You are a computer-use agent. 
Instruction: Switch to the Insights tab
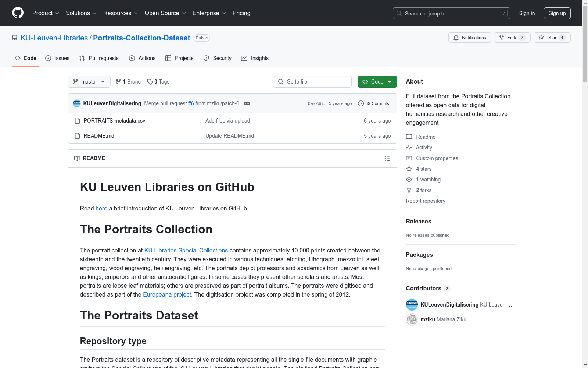point(255,58)
